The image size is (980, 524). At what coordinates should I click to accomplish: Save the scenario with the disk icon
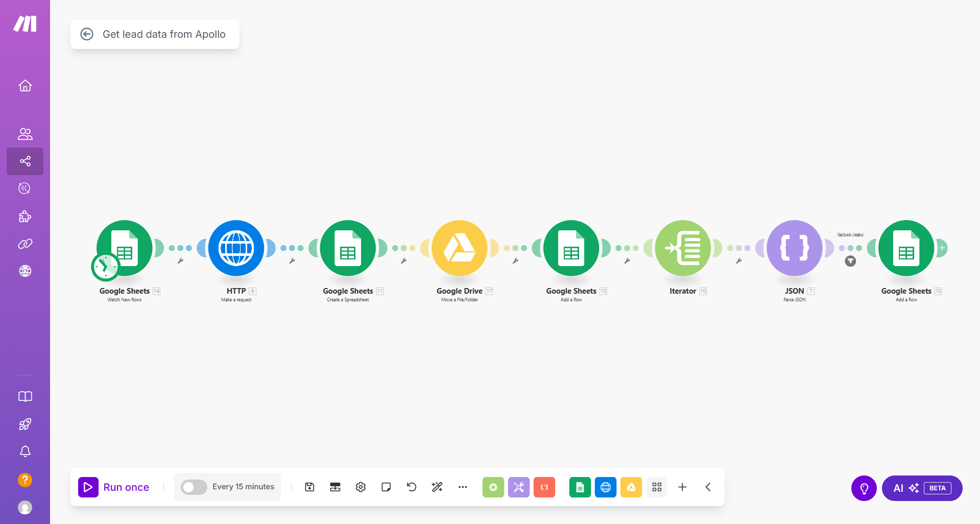click(309, 487)
